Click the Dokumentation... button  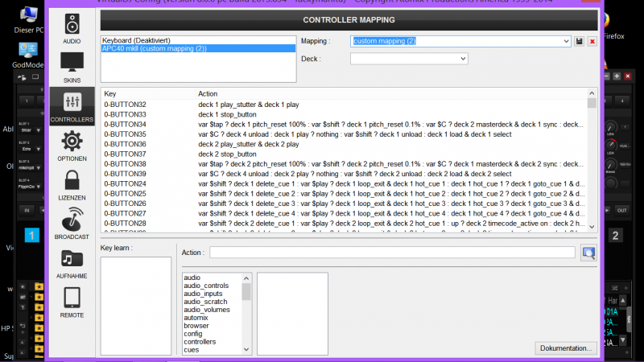(x=566, y=348)
